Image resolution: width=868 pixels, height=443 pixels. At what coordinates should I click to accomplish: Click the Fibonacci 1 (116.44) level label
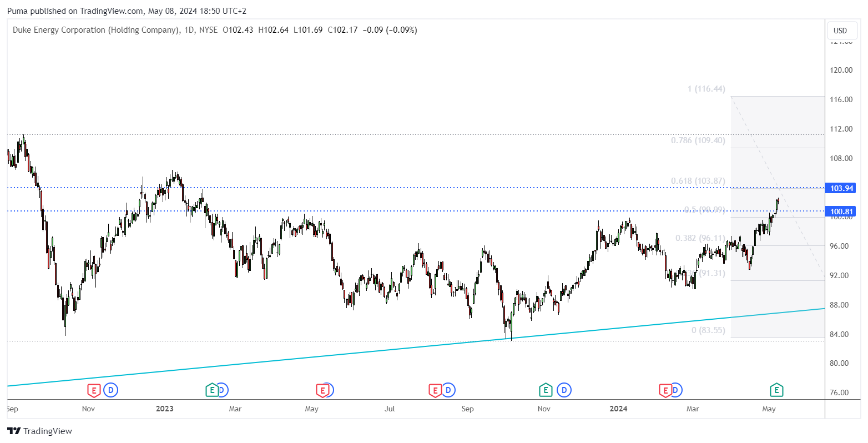click(706, 89)
